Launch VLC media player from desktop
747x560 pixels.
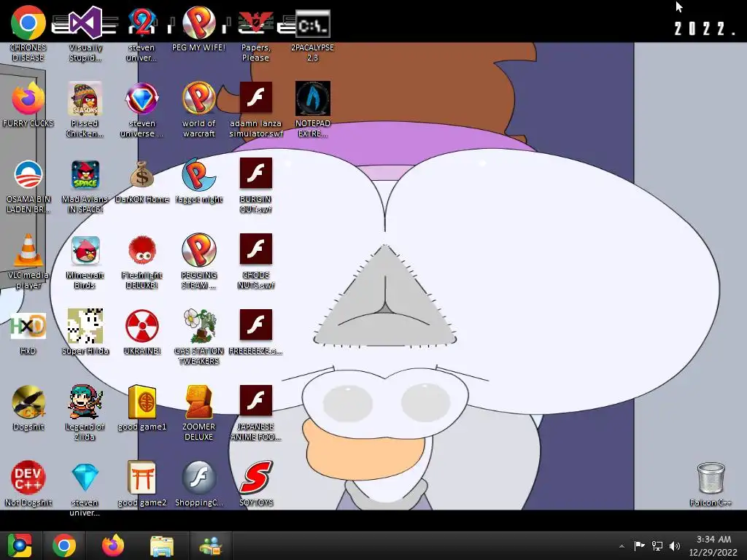pos(28,250)
